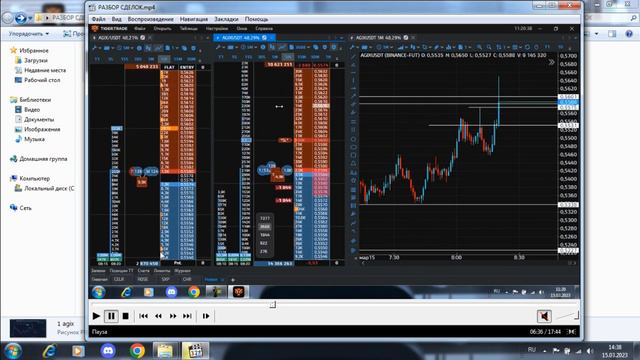This screenshot has width=640, height=360.
Task: Toggle the player's mute speaker button
Action: pos(544,316)
